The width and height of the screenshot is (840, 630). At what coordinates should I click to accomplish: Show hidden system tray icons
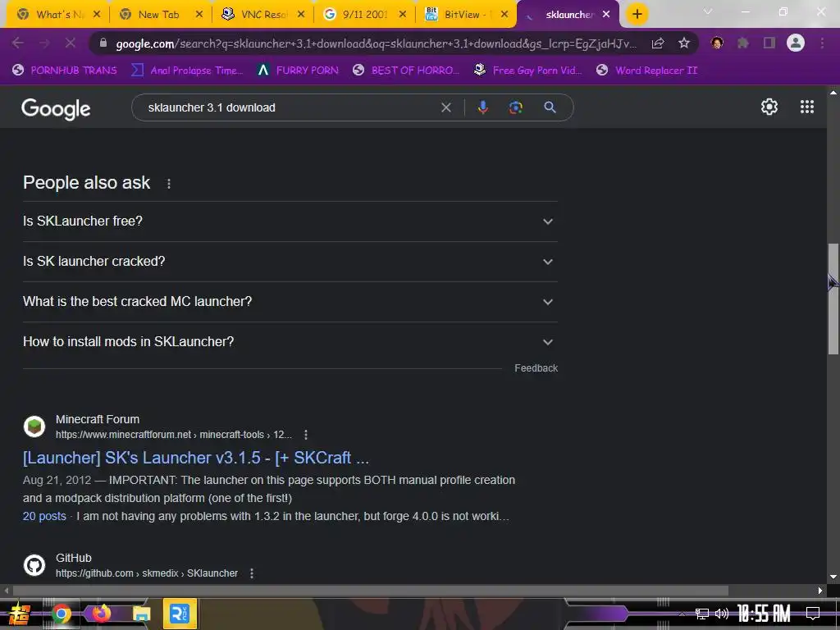[x=682, y=614]
